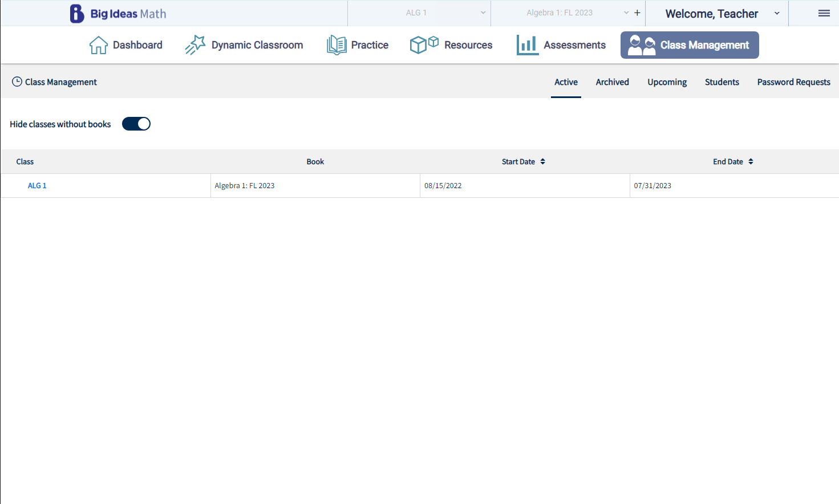Open the Welcome, Teacher account dropdown
Screen dimensions: 839x504
click(717, 13)
